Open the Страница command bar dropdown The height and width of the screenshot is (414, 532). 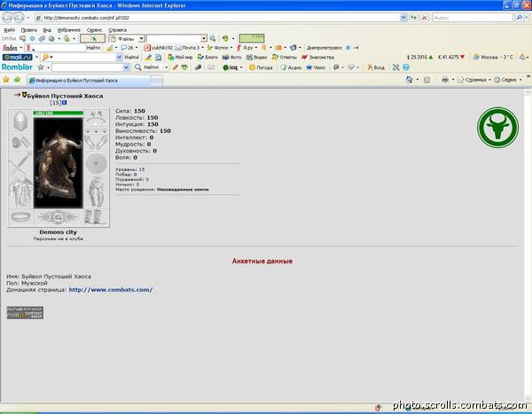(474, 80)
